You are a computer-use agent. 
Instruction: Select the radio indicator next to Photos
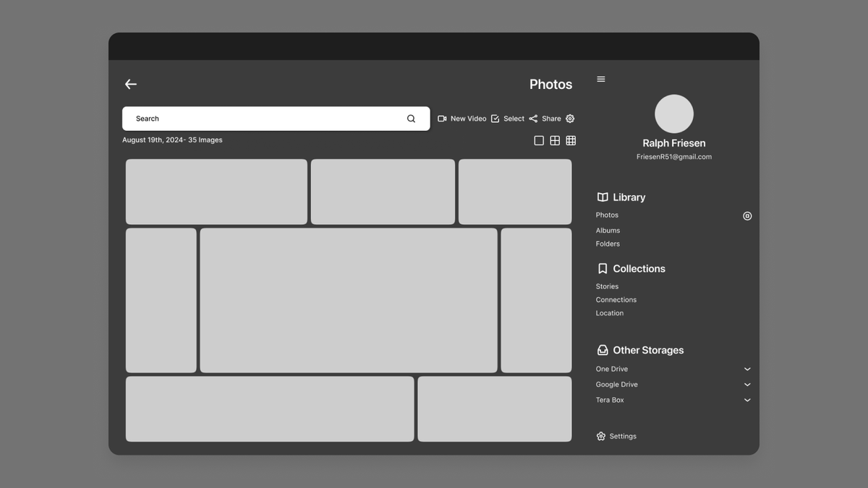[747, 215]
